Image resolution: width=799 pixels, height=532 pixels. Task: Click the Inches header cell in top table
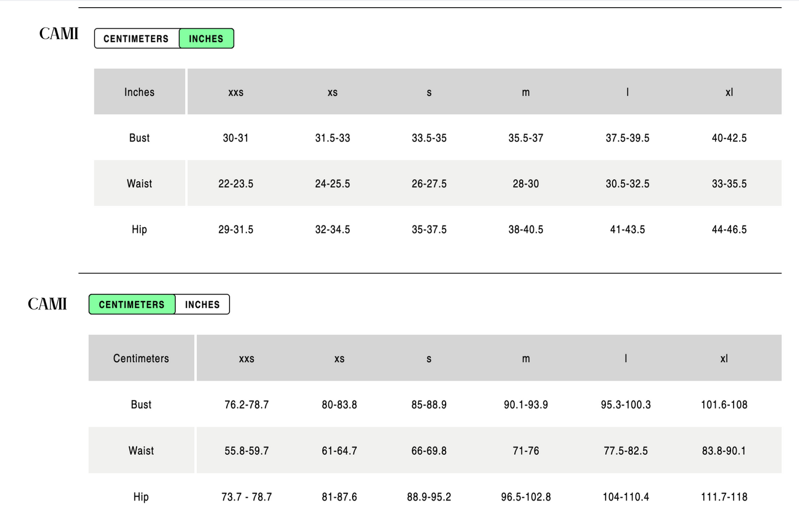click(139, 92)
